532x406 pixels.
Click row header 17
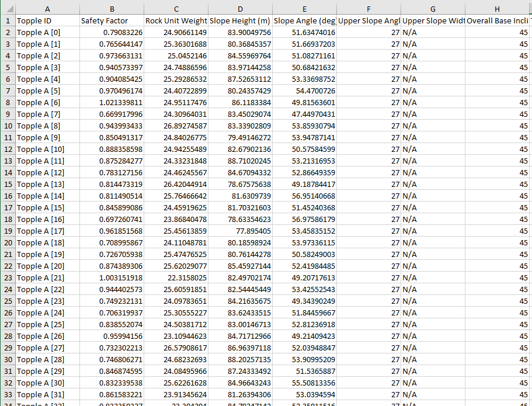pyautogui.click(x=7, y=207)
